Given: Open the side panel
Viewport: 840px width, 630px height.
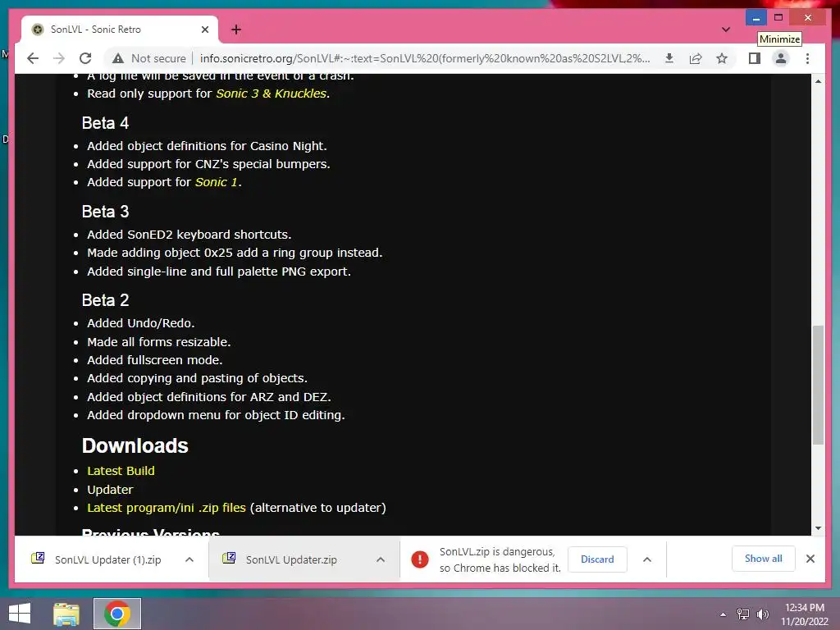Looking at the screenshot, I should 755,58.
